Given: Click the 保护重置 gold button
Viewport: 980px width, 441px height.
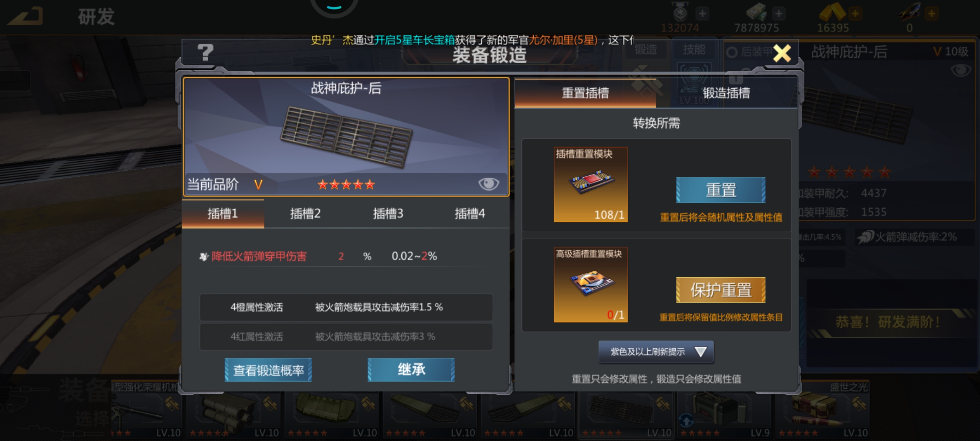Looking at the screenshot, I should [721, 290].
